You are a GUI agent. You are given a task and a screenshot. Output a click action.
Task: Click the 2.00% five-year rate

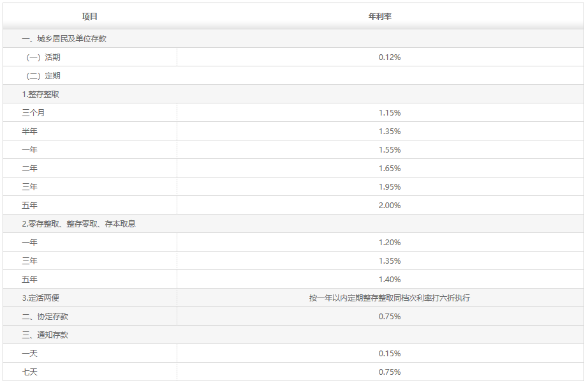tap(389, 206)
